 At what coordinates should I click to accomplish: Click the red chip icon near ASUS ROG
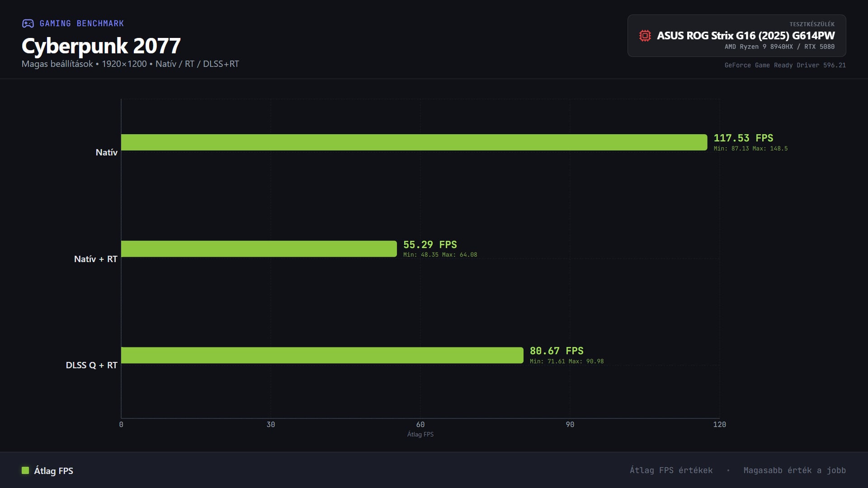645,36
